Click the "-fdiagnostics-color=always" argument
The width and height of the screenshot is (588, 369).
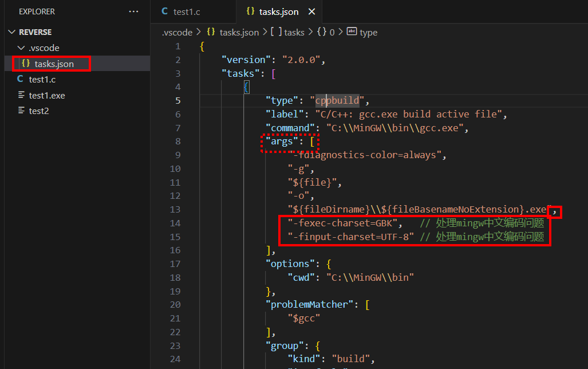[365, 155]
